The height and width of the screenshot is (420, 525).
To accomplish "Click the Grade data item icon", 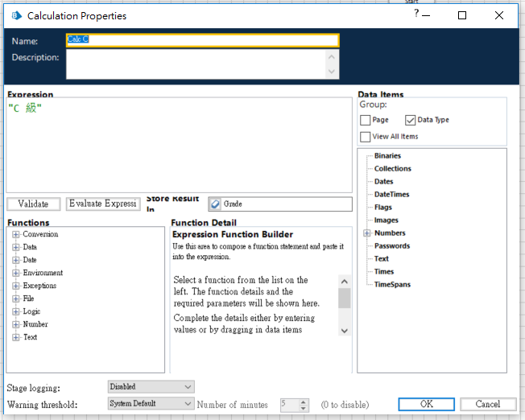I will [215, 204].
